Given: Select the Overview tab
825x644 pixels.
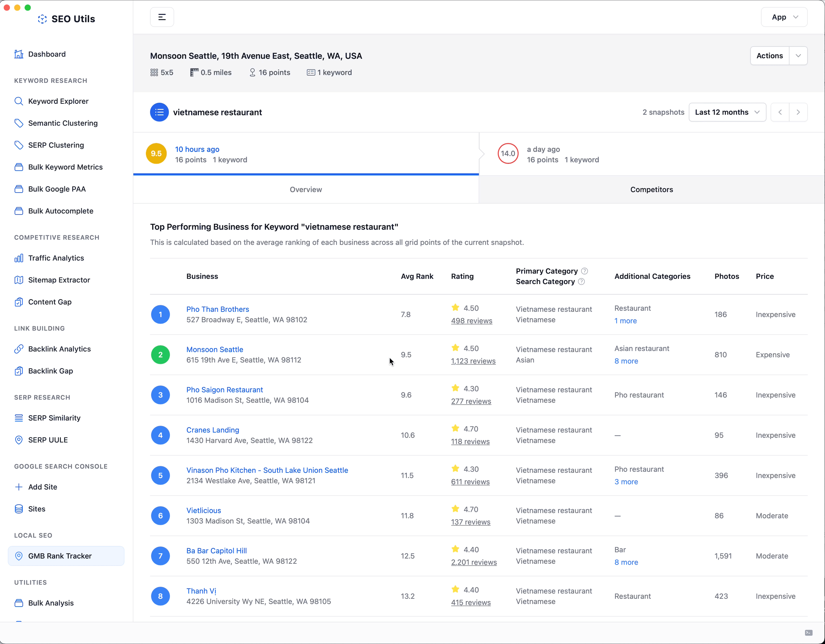Looking at the screenshot, I should point(306,190).
